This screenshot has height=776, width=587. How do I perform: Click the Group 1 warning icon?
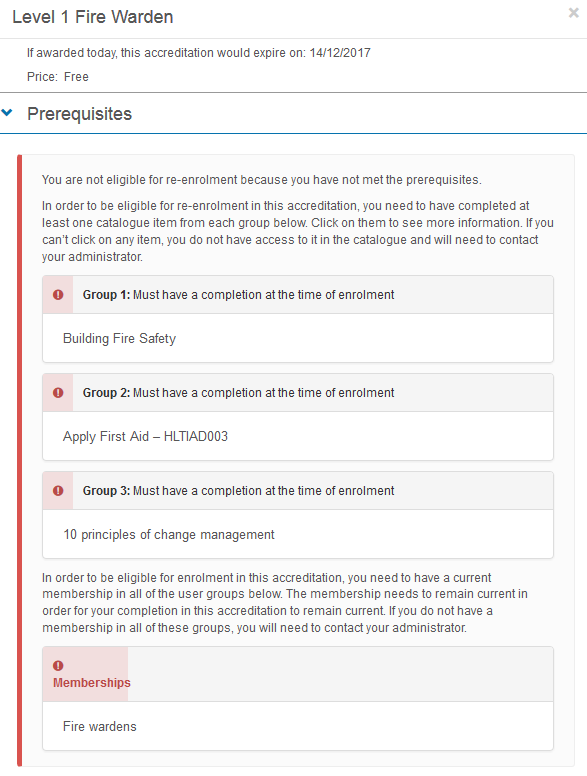coord(58,295)
